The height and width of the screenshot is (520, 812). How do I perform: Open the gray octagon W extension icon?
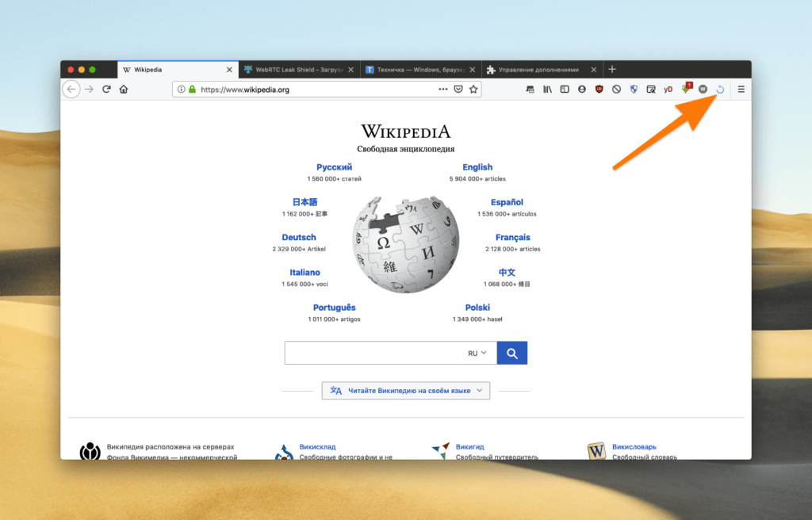pos(703,89)
